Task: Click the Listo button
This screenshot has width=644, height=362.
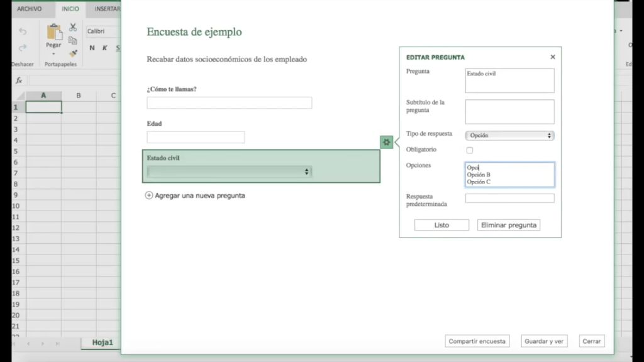Action: pyautogui.click(x=441, y=225)
